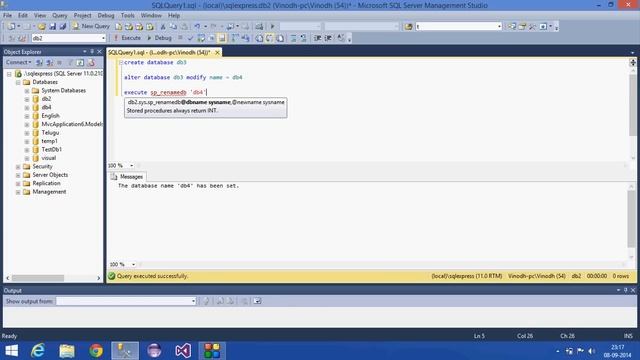
Task: Click the New Query toolbar button
Action: pyautogui.click(x=91, y=26)
